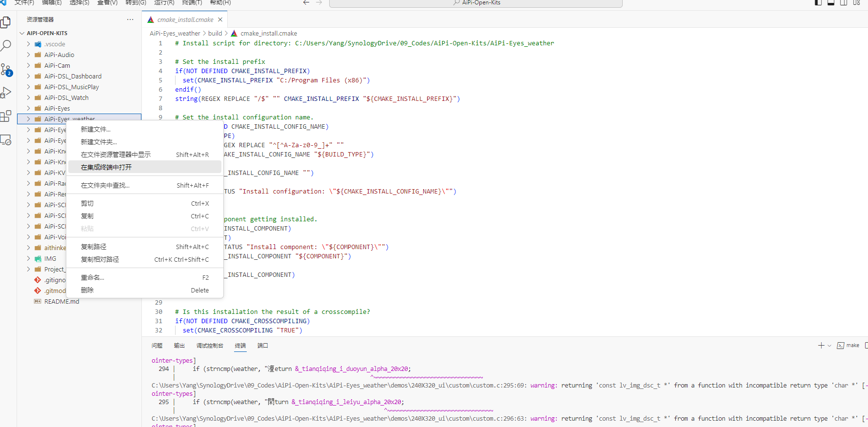Image resolution: width=868 pixels, height=427 pixels.
Task: Choose 剪切 from context menu
Action: pyautogui.click(x=145, y=203)
